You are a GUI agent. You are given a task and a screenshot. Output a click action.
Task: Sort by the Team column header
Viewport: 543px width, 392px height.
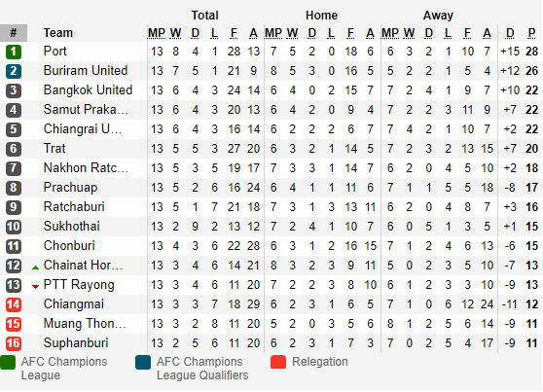coord(58,33)
